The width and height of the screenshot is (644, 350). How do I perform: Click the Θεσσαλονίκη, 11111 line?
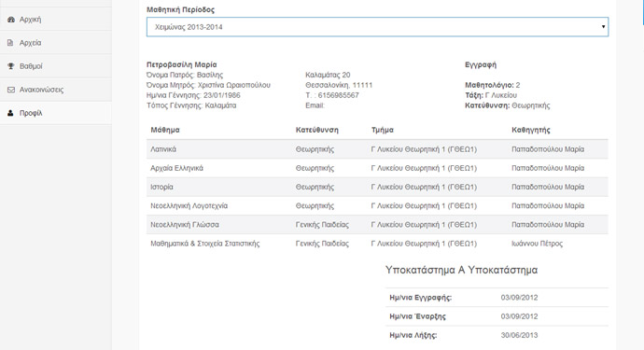pyautogui.click(x=339, y=85)
